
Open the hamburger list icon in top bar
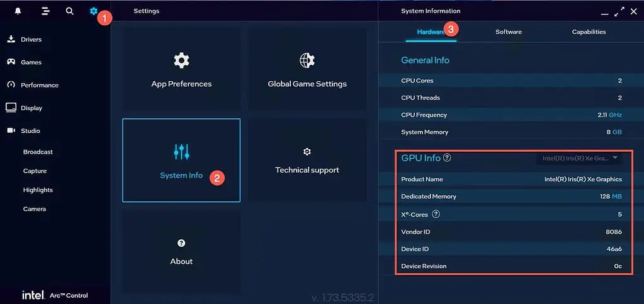pos(45,11)
